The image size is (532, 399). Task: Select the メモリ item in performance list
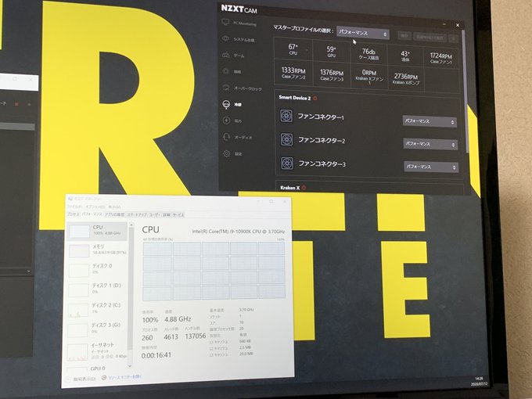(x=97, y=250)
